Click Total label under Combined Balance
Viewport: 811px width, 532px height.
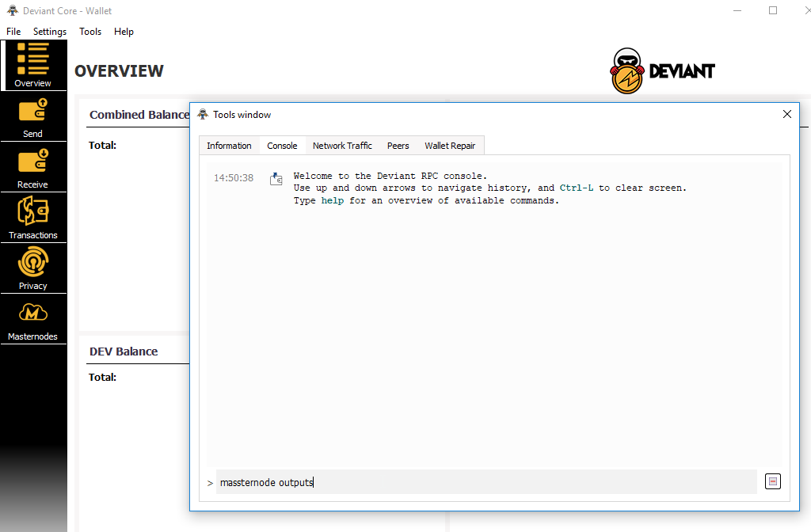(102, 146)
